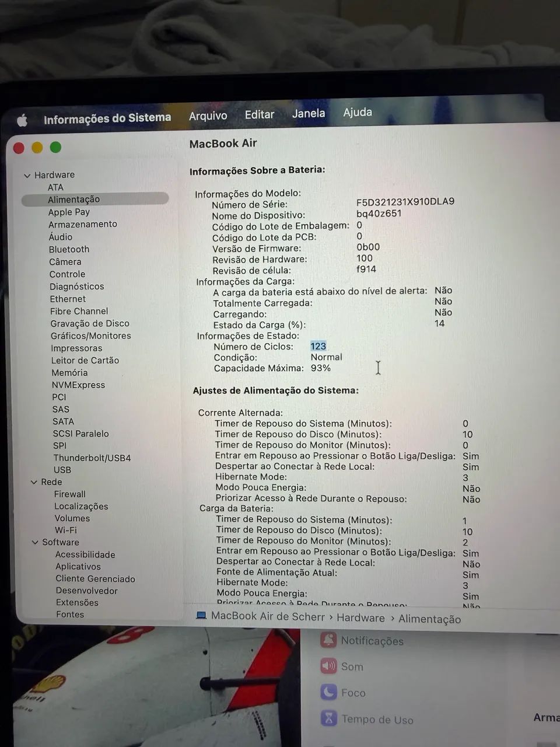This screenshot has width=560, height=747.
Task: Select Fontes under Software
Action: click(70, 614)
